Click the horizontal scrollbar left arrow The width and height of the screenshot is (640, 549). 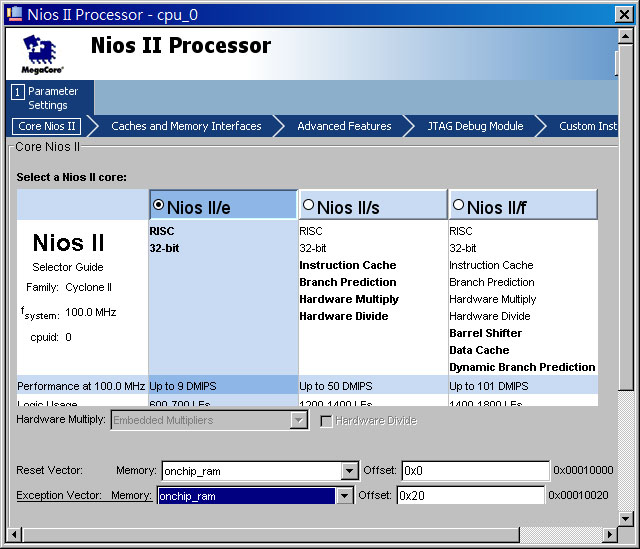14,534
